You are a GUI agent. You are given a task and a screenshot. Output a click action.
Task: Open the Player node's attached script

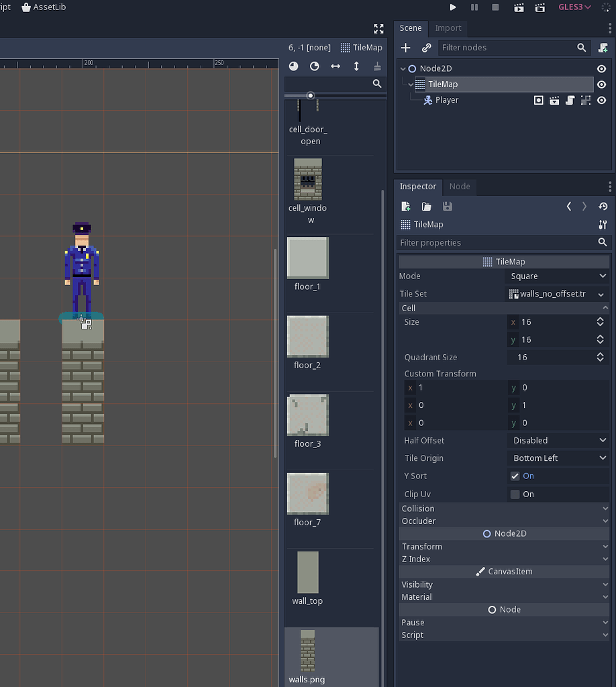point(569,100)
